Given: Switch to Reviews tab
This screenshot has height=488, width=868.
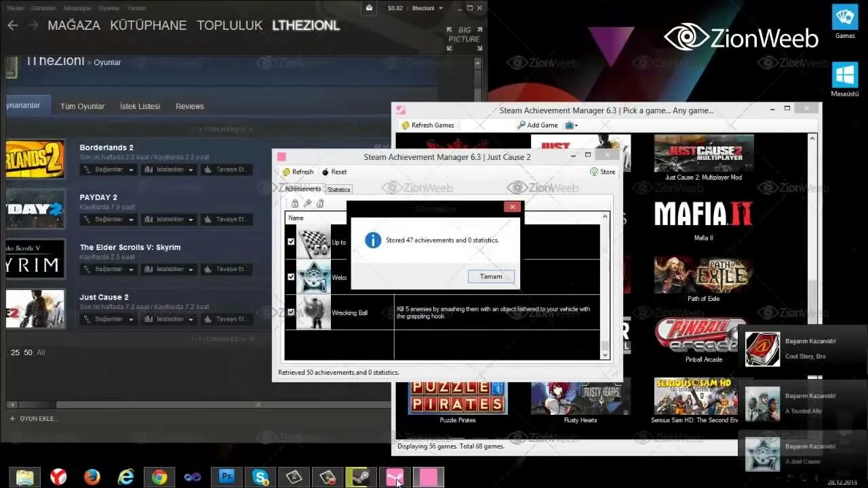Looking at the screenshot, I should [190, 106].
